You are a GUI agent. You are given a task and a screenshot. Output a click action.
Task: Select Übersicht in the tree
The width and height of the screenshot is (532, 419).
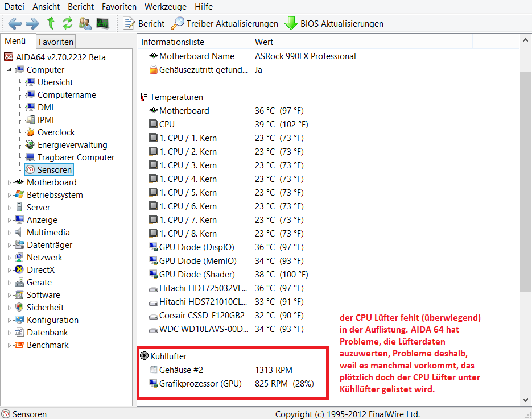point(55,82)
